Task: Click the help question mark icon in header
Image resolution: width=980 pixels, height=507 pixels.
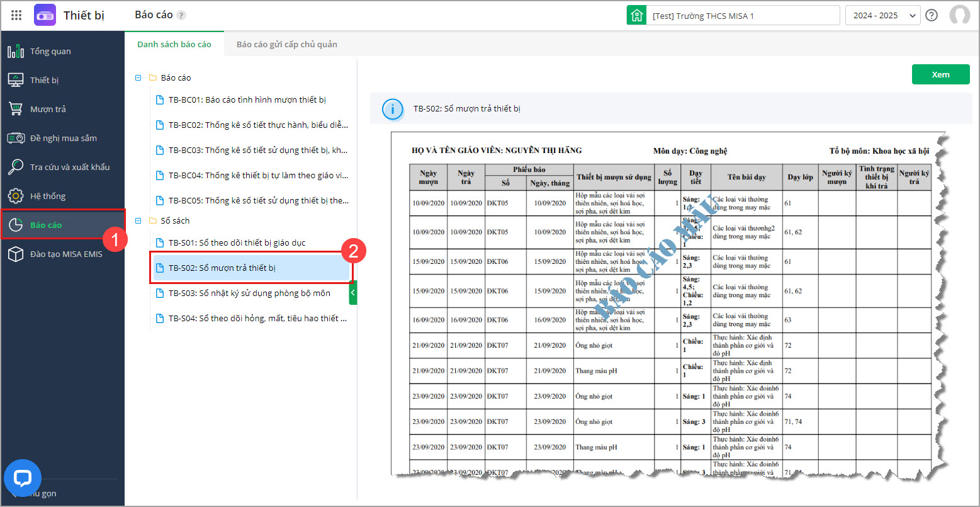Action: (932, 16)
